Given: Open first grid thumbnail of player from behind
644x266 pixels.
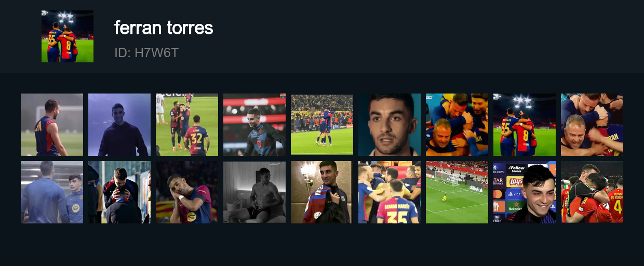Looking at the screenshot, I should coord(52,125).
